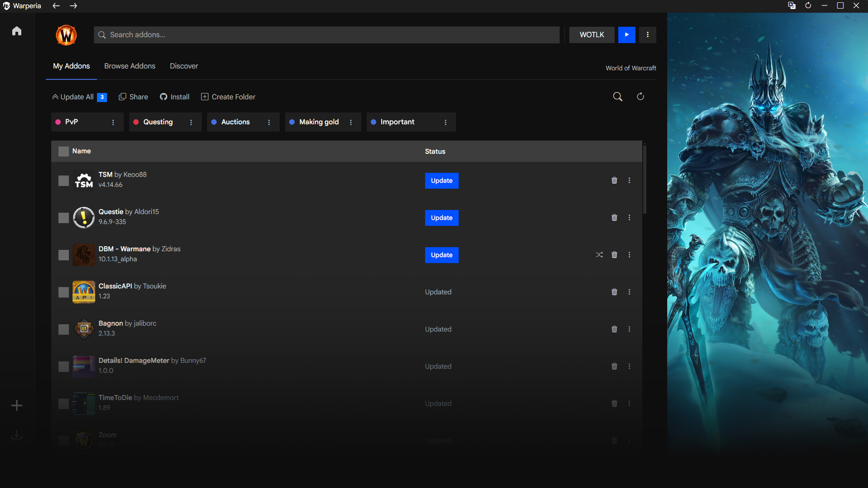The image size is (868, 488).
Task: Check the Questie addon checkbox
Action: [63, 218]
